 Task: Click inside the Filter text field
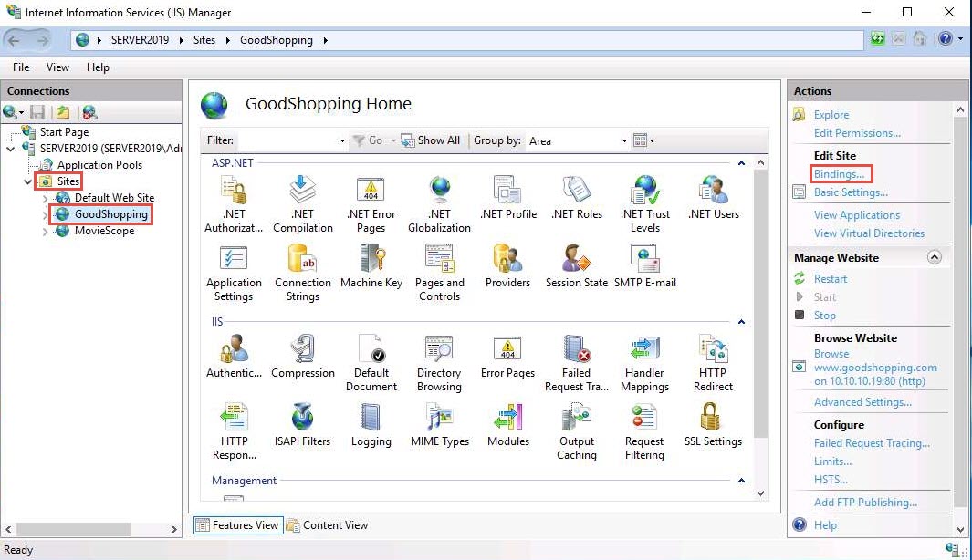(x=286, y=141)
